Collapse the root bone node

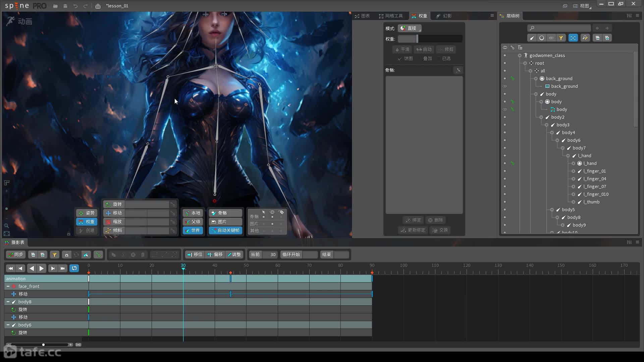525,63
